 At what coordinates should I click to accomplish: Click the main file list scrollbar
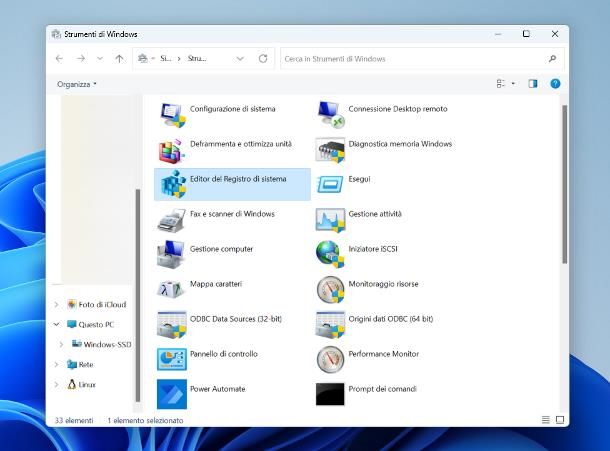point(564,184)
